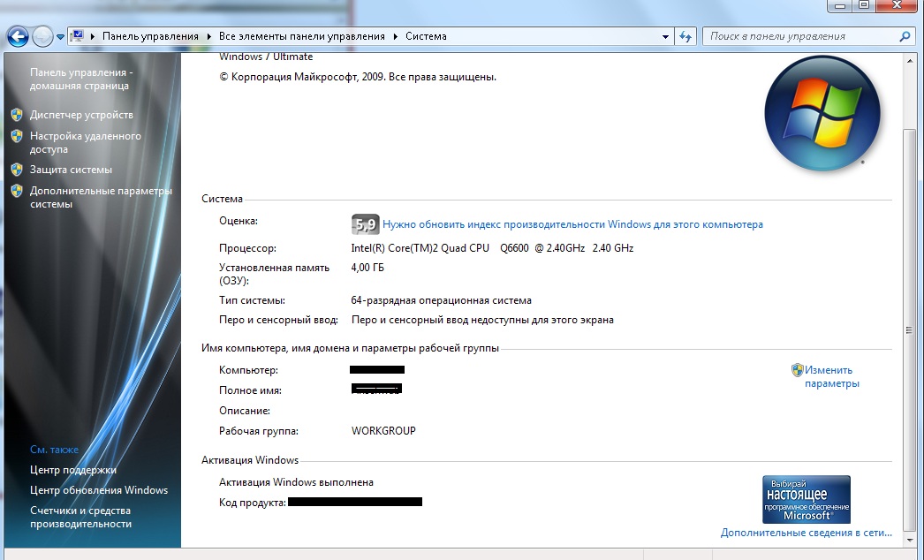Open 'Настройка удаленного доступа' link
This screenshot has height=560, width=924.
pyautogui.click(x=86, y=143)
